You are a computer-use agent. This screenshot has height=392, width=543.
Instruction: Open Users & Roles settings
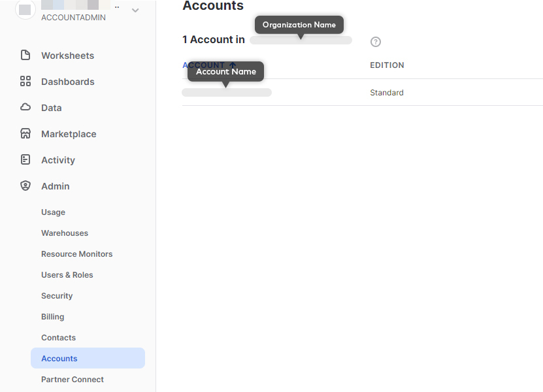(x=67, y=275)
